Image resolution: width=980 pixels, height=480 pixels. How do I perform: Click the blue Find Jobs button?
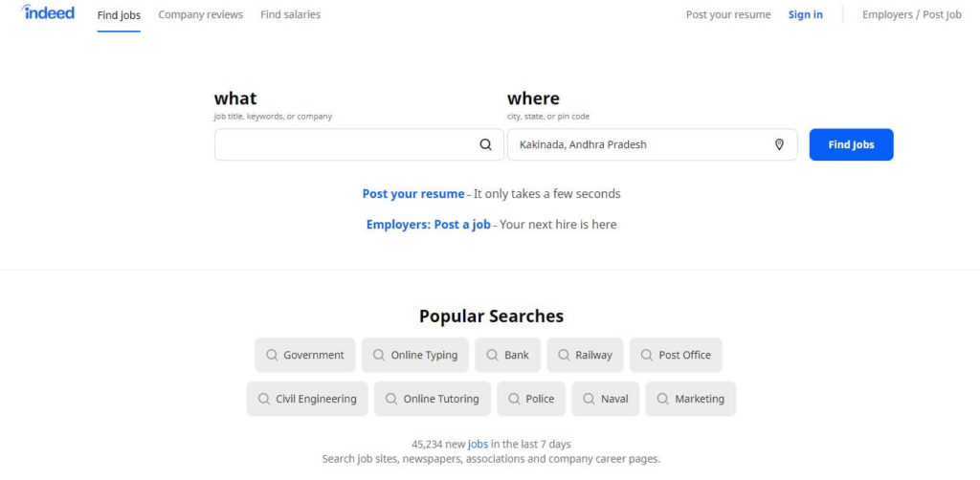click(x=851, y=144)
